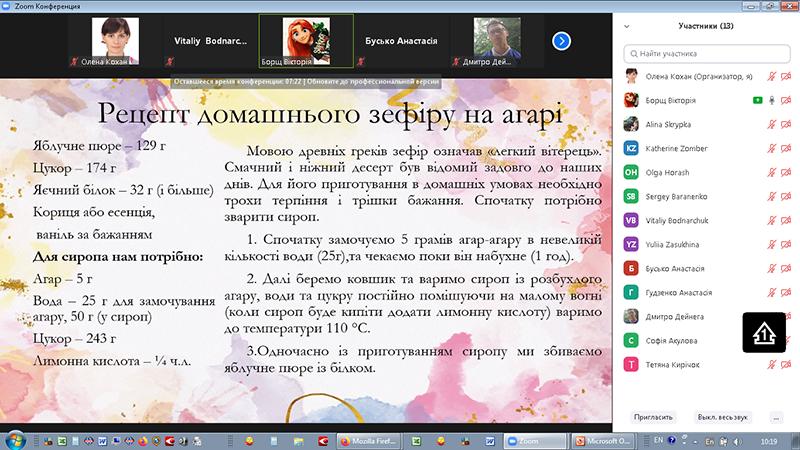Viewport: 800px width, 450px height.
Task: Switch to Zoom taskbar button
Action: [x=535, y=441]
